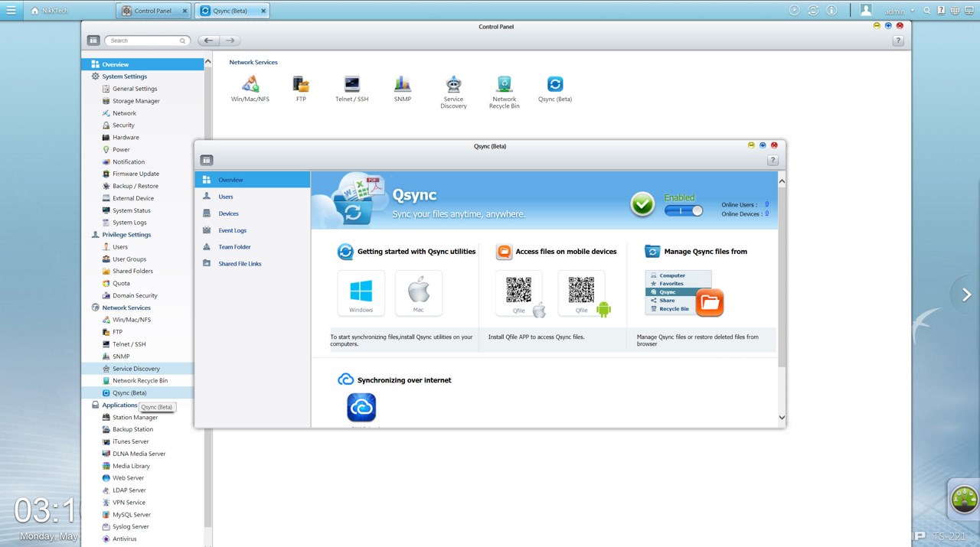
Task: Open the Network Recycle Bin icon in main panel
Action: click(x=505, y=93)
